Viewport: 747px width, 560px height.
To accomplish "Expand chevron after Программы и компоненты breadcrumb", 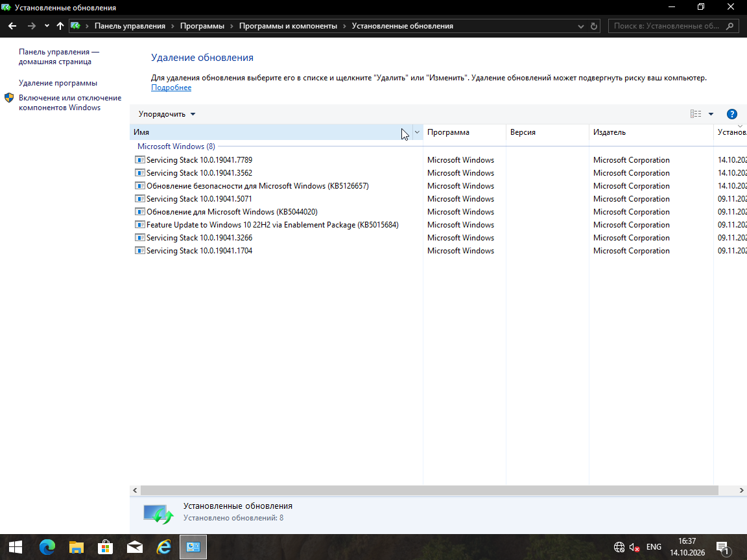I will pos(344,26).
